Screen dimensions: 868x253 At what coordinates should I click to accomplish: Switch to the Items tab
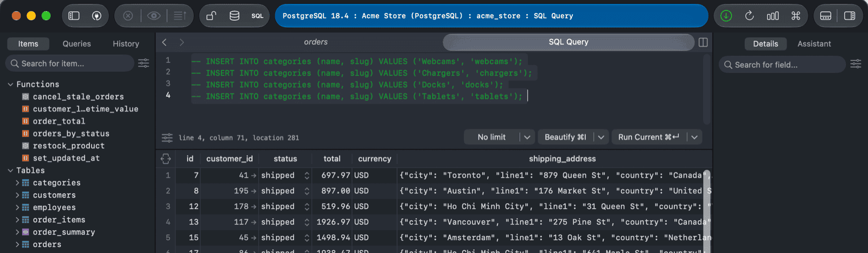(28, 44)
